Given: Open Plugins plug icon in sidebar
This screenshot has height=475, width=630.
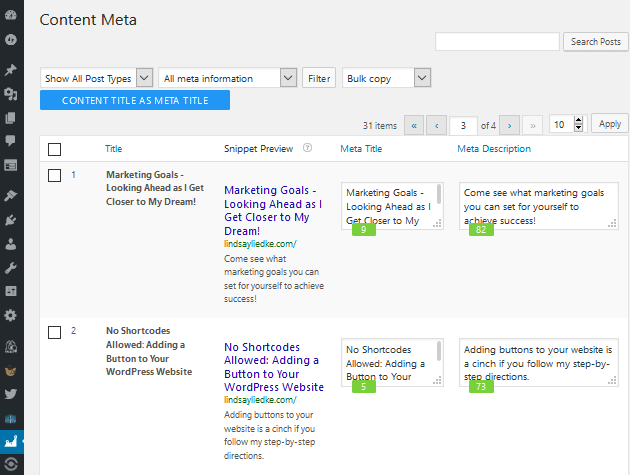Looking at the screenshot, I should coord(11,220).
